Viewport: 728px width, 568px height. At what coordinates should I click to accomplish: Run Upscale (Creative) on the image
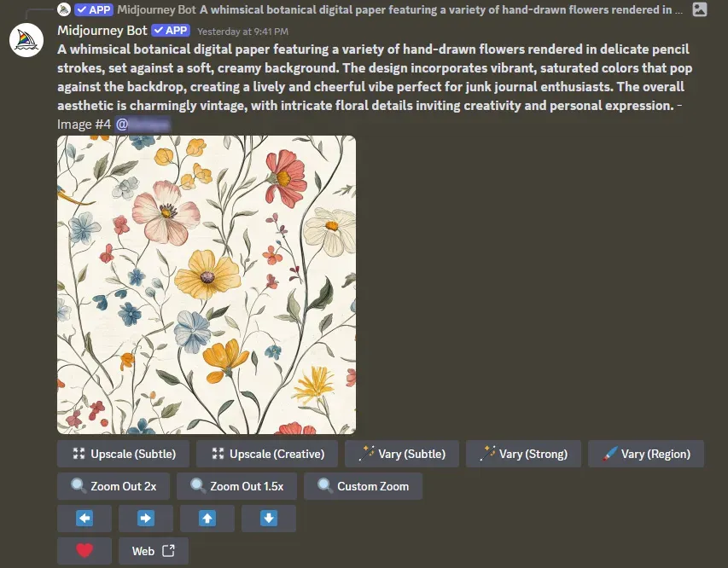click(x=266, y=454)
